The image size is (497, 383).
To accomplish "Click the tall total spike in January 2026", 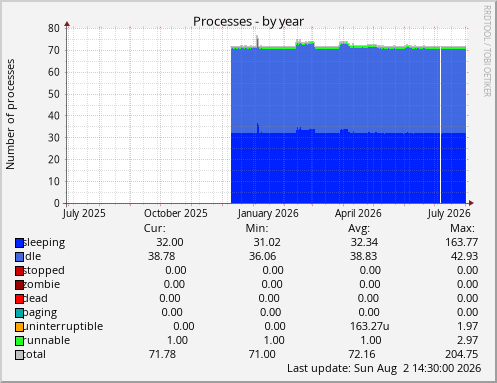I will click(257, 41).
